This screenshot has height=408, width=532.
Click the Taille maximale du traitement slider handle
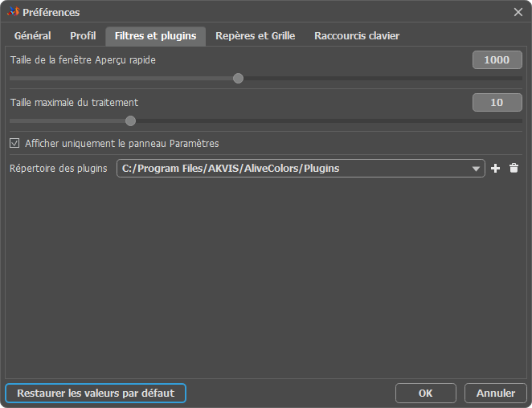pyautogui.click(x=130, y=120)
